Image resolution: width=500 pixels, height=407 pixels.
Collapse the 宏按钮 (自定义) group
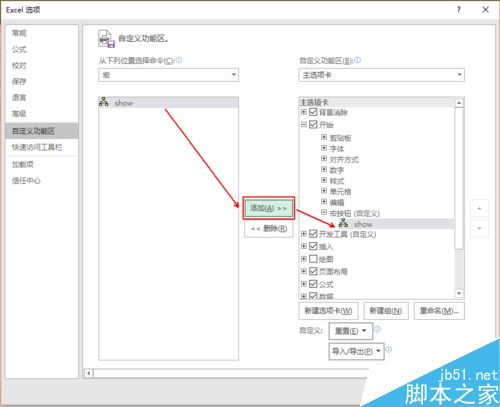pyautogui.click(x=324, y=212)
